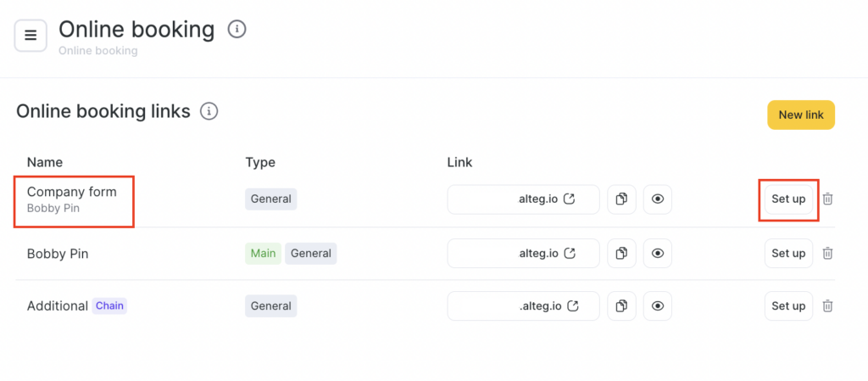Copy the Company form booking link
Screen dimensions: 868x381
click(621, 199)
